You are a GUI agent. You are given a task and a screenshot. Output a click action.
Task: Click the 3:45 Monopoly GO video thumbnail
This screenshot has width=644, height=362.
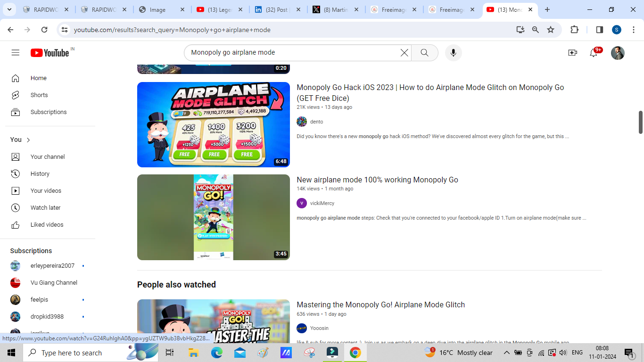(214, 217)
